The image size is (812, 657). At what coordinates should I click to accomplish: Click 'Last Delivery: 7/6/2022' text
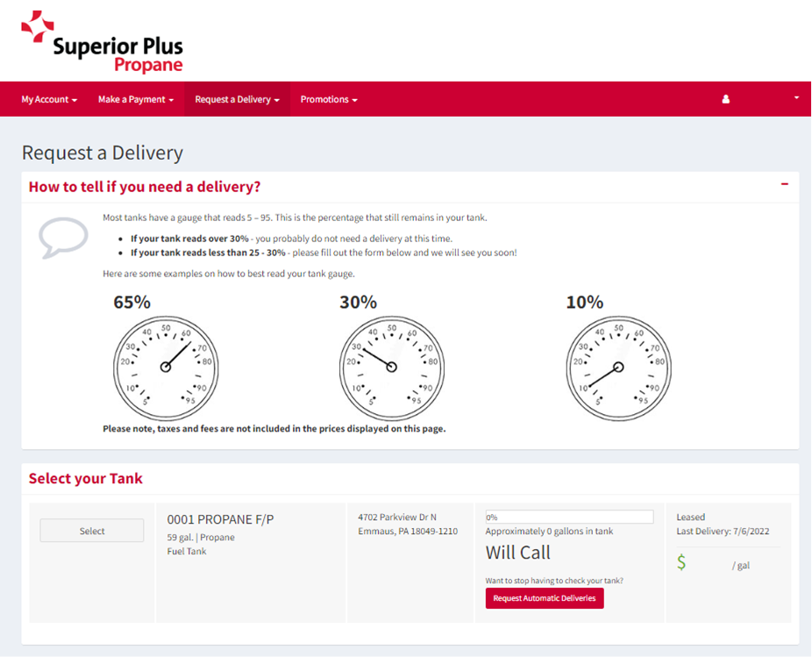(x=723, y=531)
